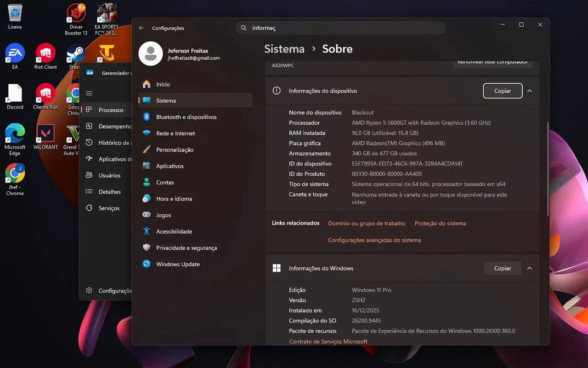Viewport: 588px width, 368px height.
Task: Open the Lixeira recycle bin icon
Action: coord(15,17)
